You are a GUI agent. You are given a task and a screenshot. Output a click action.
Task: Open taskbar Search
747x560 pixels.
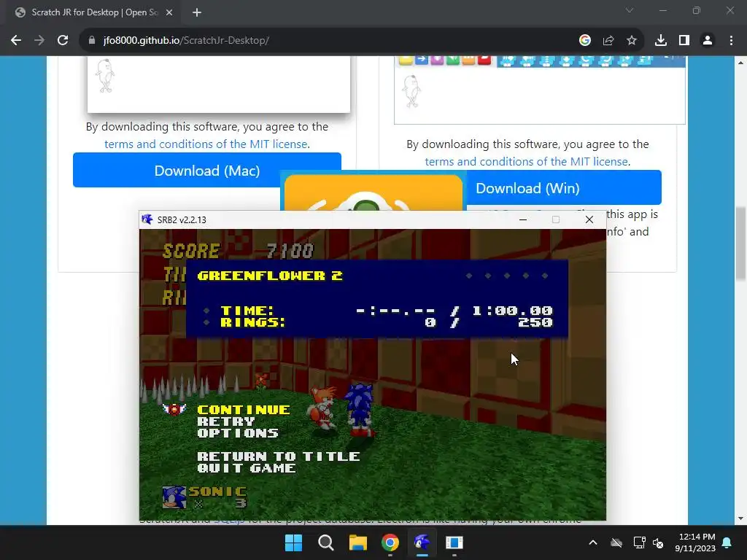coord(326,542)
